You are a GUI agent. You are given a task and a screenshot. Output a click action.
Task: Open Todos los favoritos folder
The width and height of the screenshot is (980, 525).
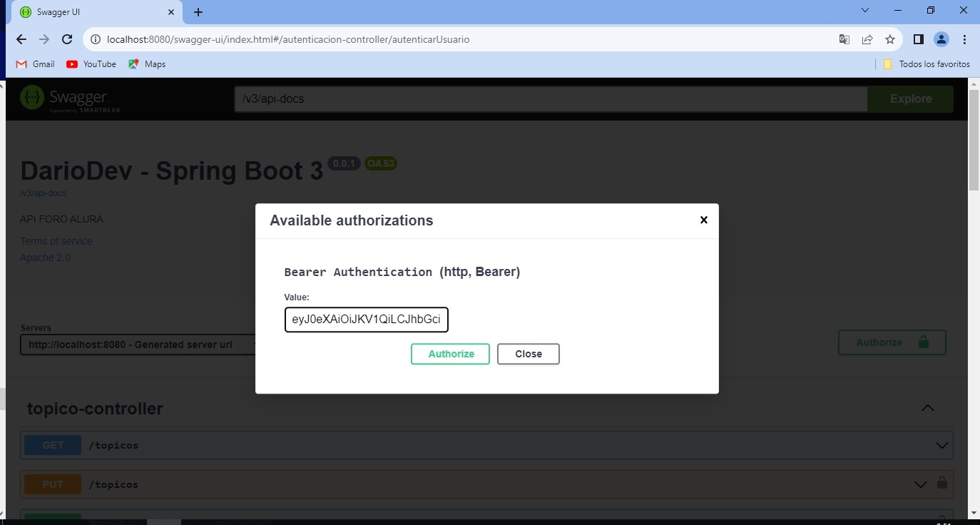tap(927, 64)
